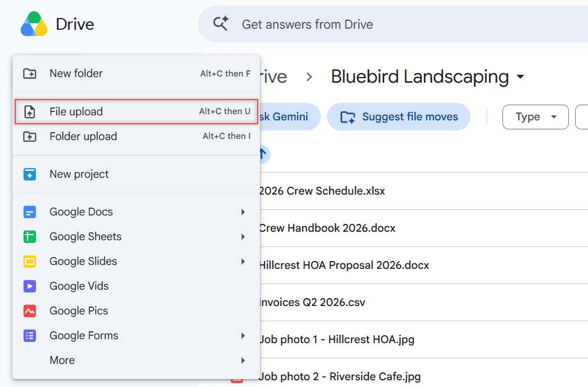
Task: Open the Type filter dropdown
Action: (536, 117)
